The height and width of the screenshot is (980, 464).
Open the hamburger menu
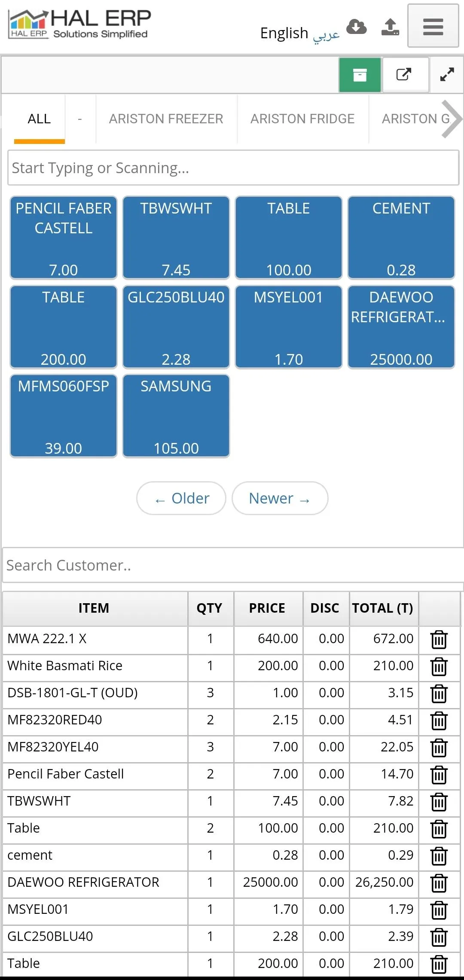pos(433,26)
